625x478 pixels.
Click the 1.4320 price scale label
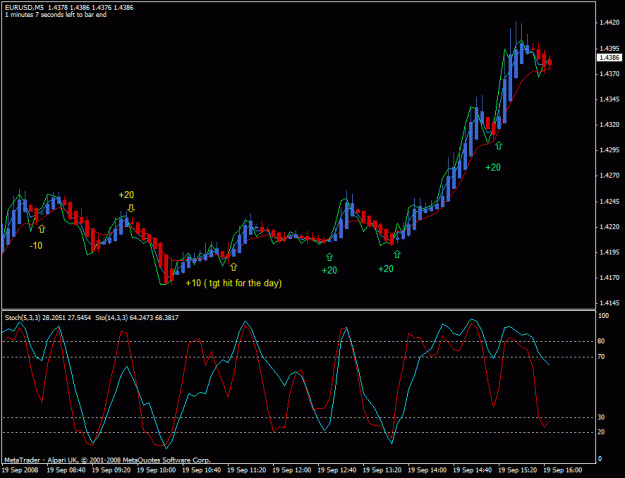pos(610,125)
